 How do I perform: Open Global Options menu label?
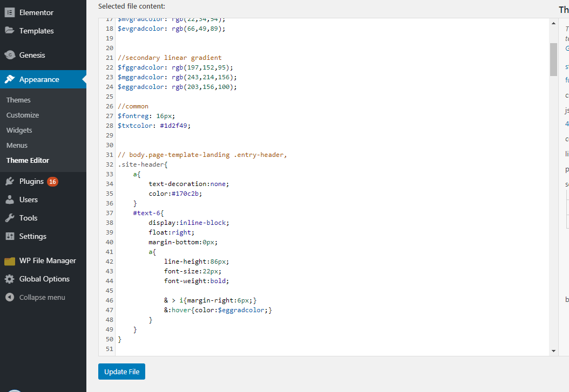tap(44, 279)
